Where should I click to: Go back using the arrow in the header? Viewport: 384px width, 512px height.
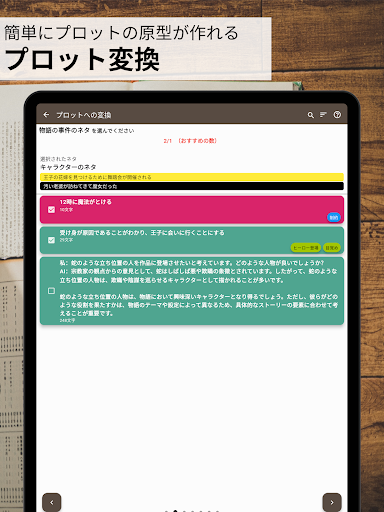[46, 115]
